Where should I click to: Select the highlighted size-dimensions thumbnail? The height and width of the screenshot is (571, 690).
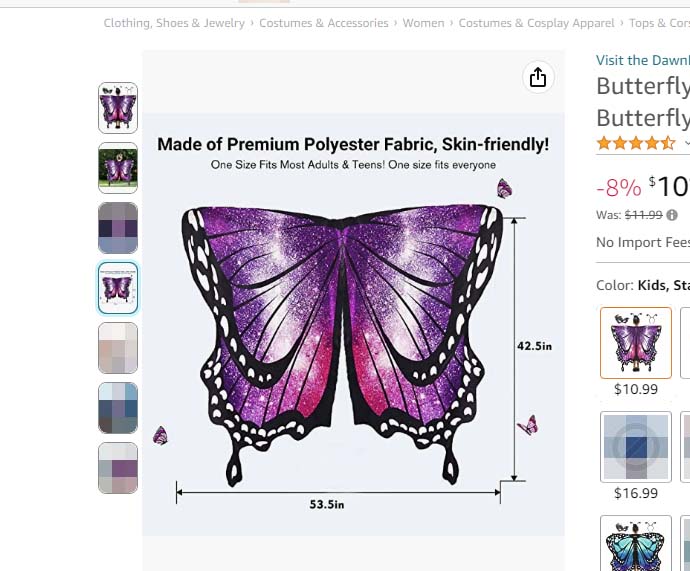pos(118,288)
